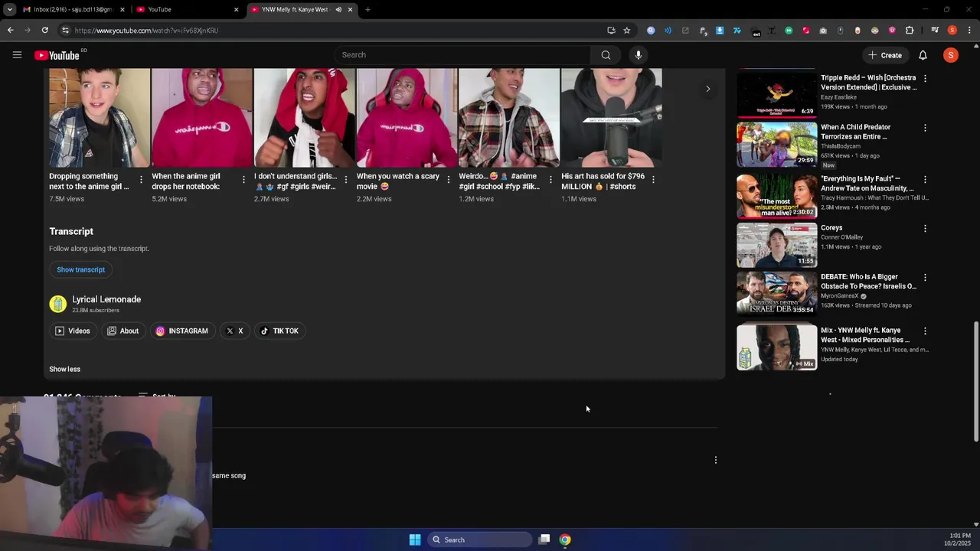Screen dimensions: 980x551
Task: Click the Create button
Action: 885,55
